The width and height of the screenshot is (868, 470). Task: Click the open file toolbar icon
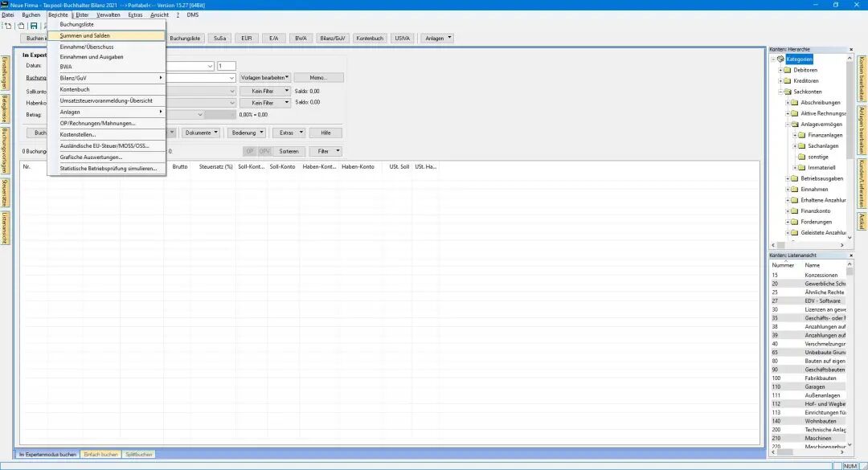21,26
